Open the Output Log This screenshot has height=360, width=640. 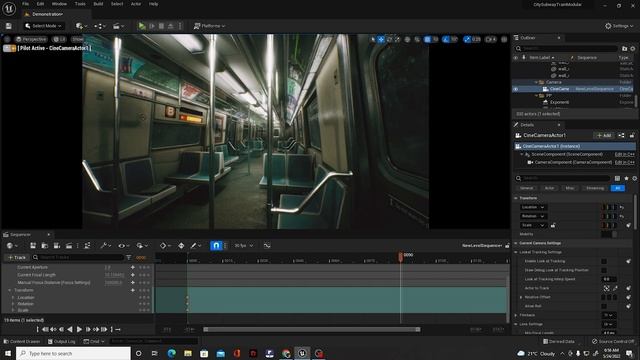(x=62, y=341)
